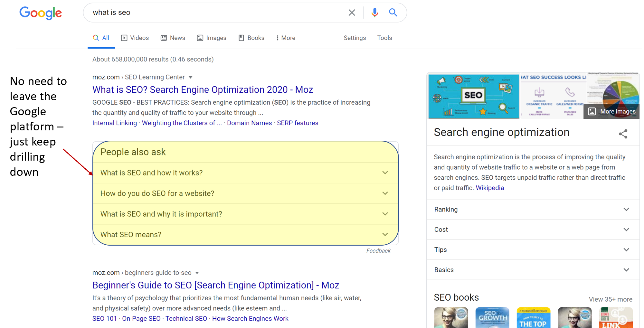The height and width of the screenshot is (328, 644).
Task: Open the More images overlay
Action: (611, 111)
